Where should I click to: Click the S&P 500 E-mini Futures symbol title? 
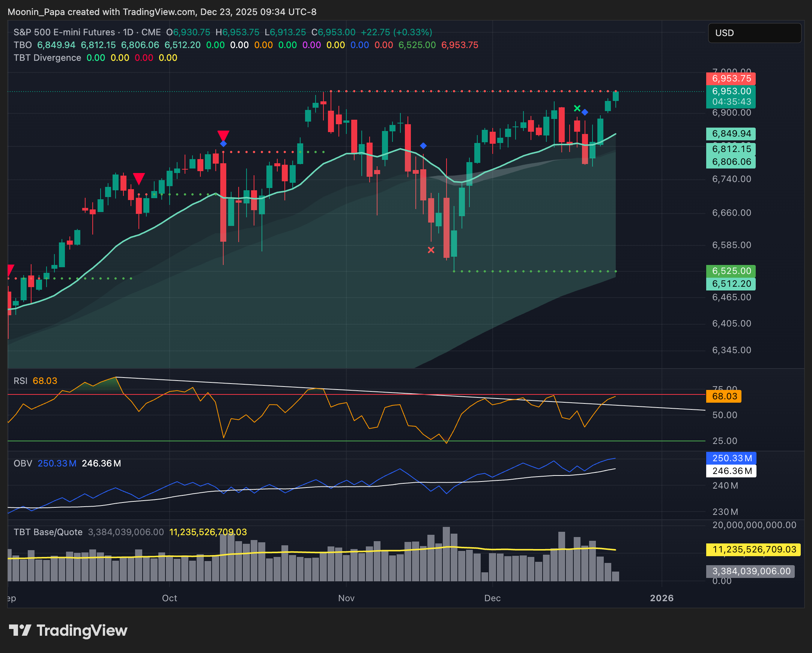coord(64,32)
